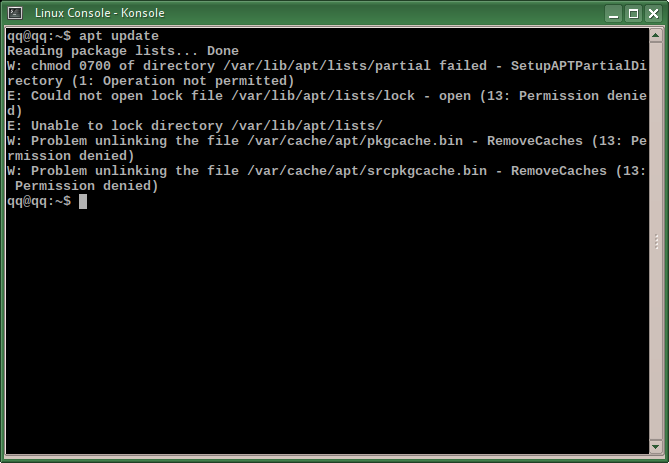Close the Konsole window

coord(654,14)
